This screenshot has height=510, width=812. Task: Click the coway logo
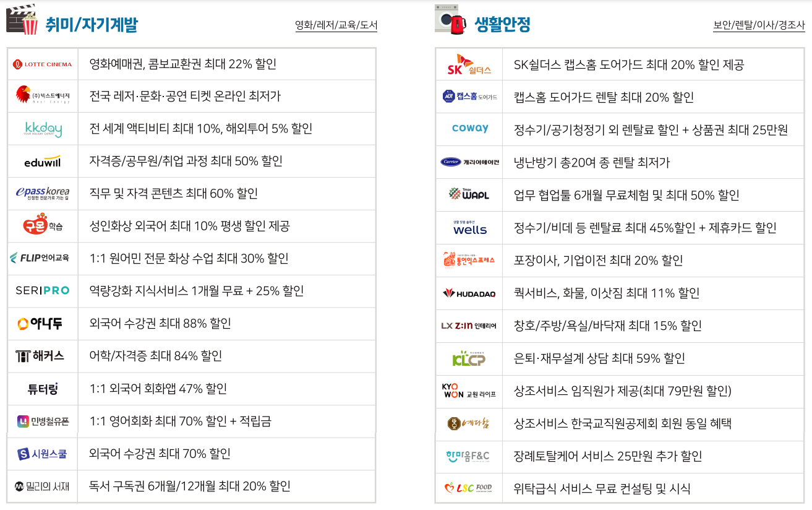(470, 129)
